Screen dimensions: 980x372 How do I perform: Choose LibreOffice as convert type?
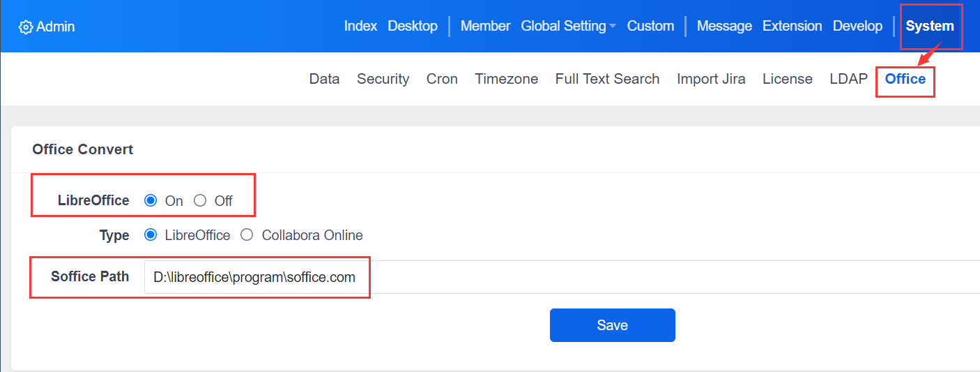[x=151, y=235]
